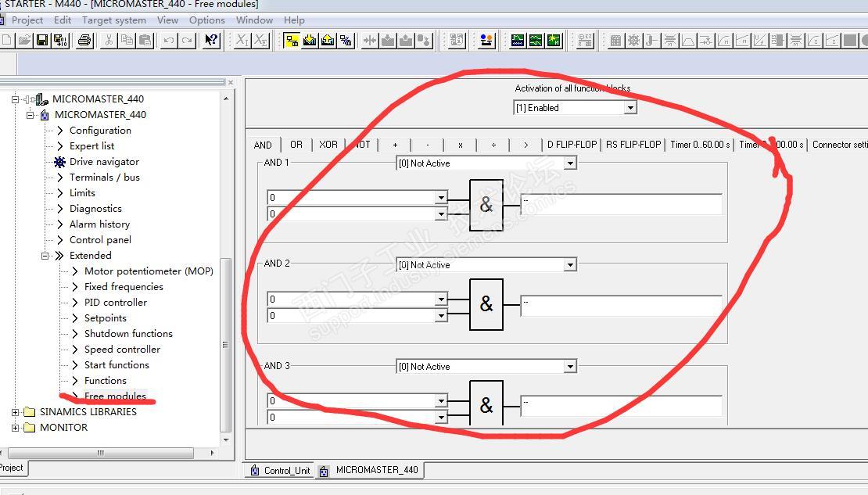Save the project using the floppy disk icon

42,41
